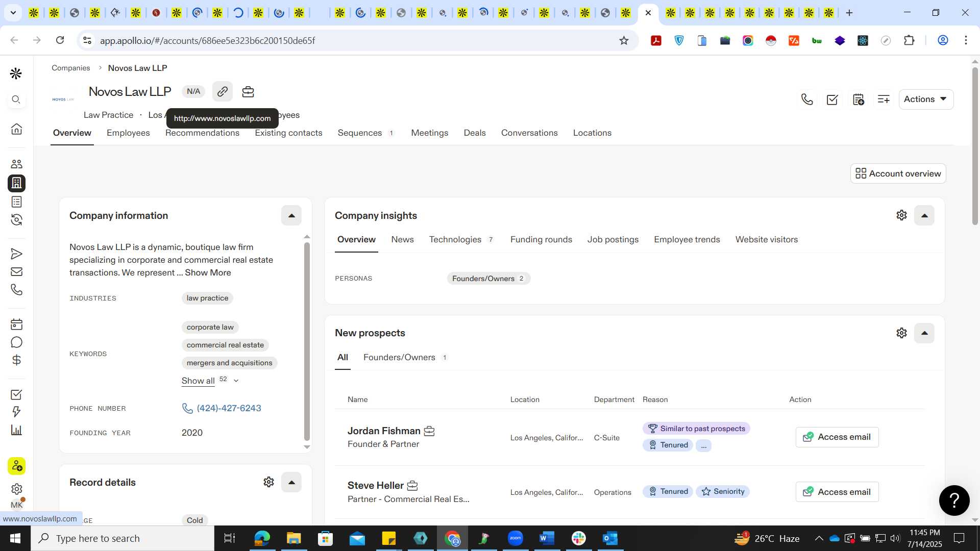Open Sequences paper-plane icon in sidebar

tap(16, 254)
